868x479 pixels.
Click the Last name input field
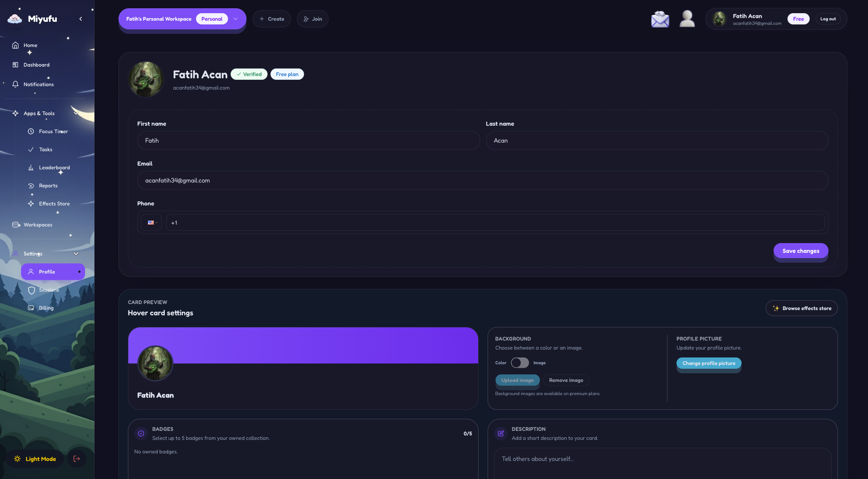[x=657, y=140]
